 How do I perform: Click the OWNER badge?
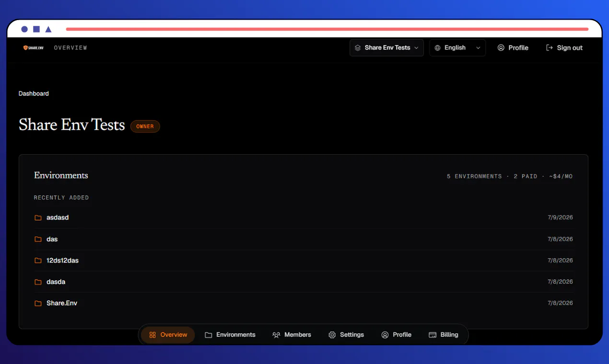coord(145,126)
